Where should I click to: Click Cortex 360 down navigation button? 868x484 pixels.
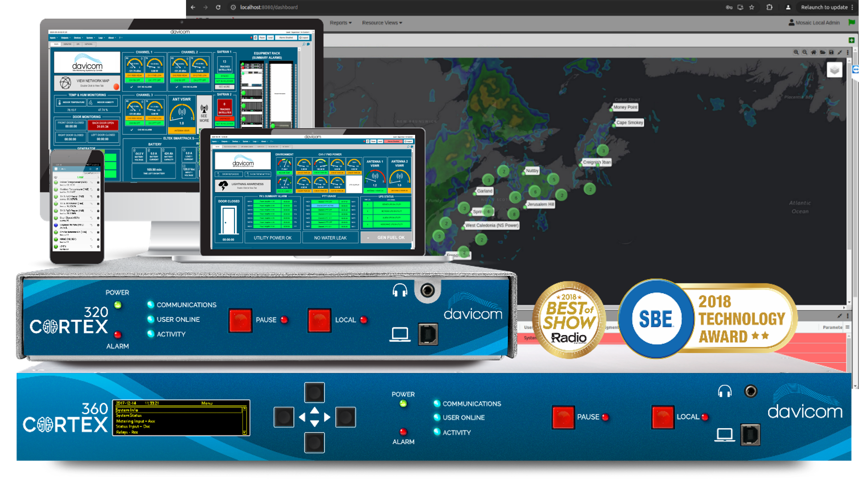[314, 442]
